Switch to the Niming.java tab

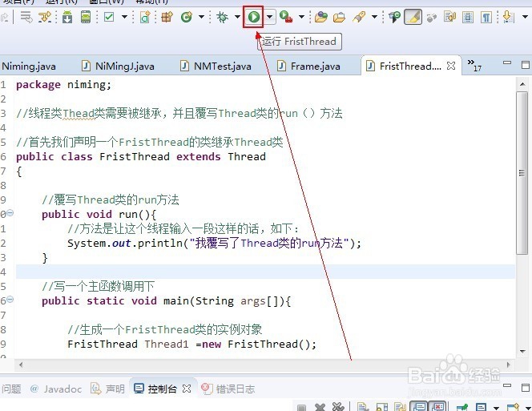click(x=29, y=66)
